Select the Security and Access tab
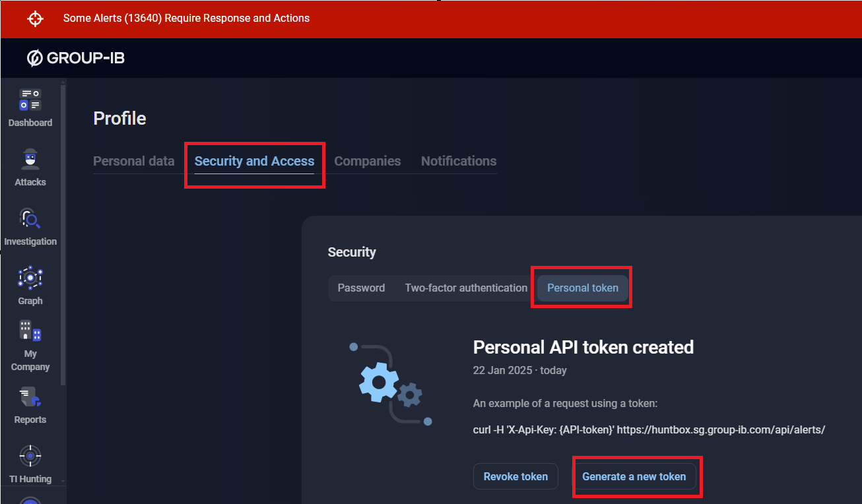 click(x=254, y=161)
